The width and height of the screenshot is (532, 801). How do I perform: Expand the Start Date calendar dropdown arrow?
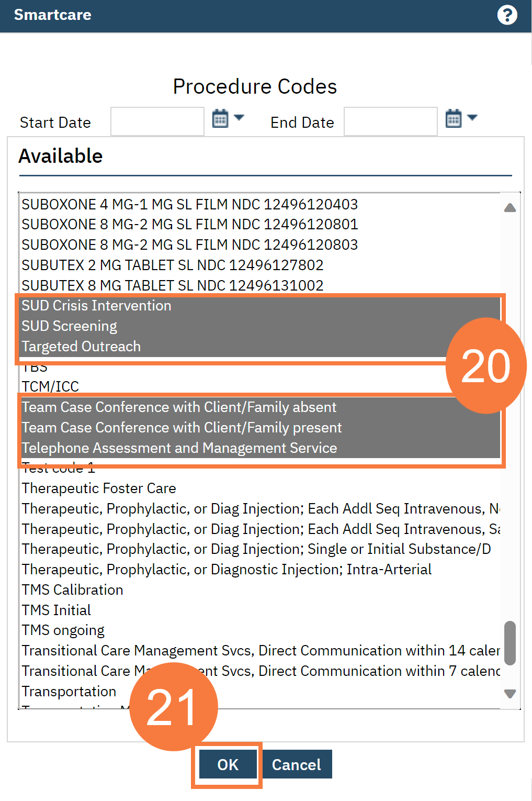pyautogui.click(x=239, y=118)
